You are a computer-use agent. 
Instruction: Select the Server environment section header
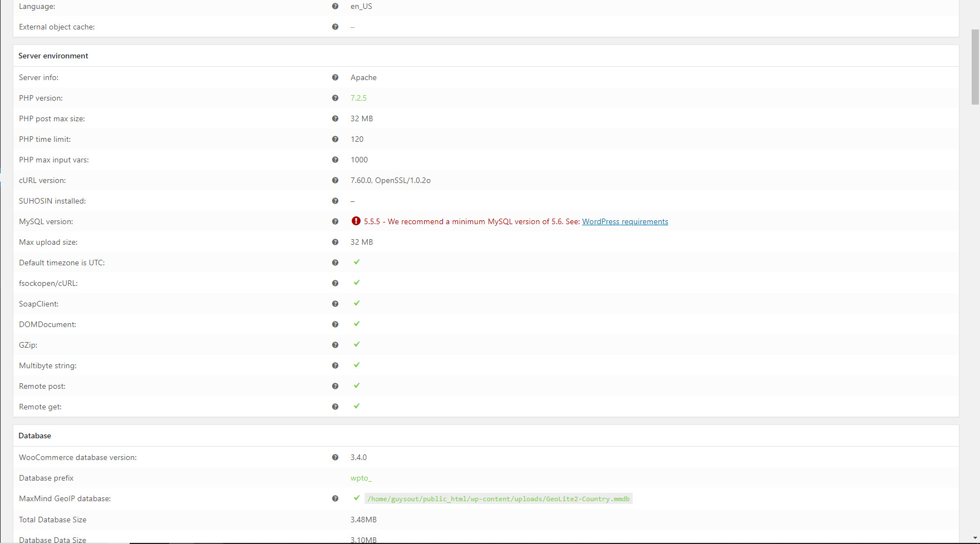coord(53,56)
